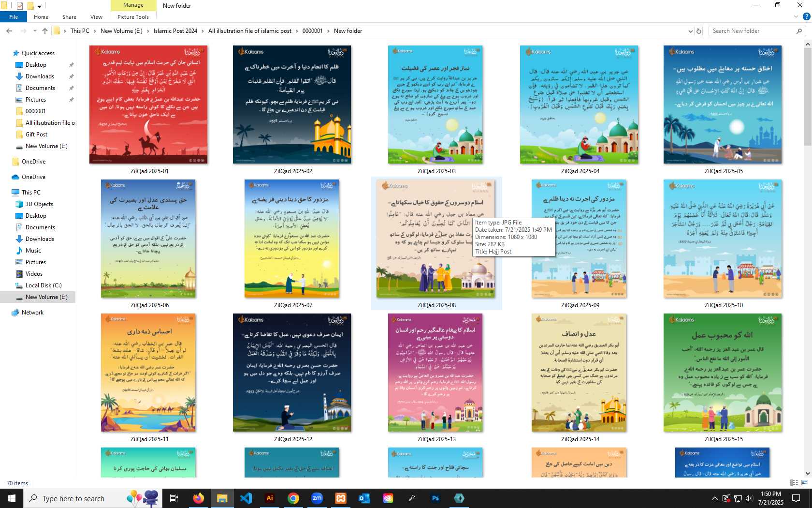This screenshot has height=508, width=812.
Task: Open the Recent locations dropdown arrow
Action: tap(35, 31)
